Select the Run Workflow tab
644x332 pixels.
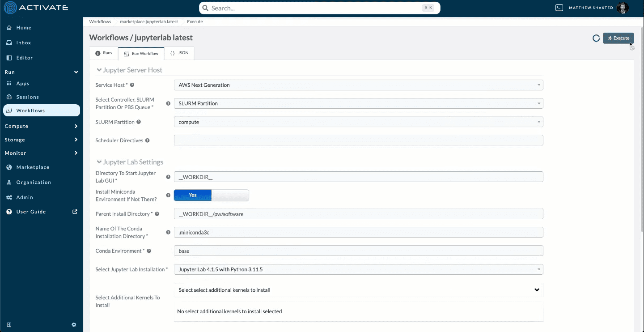click(x=141, y=53)
